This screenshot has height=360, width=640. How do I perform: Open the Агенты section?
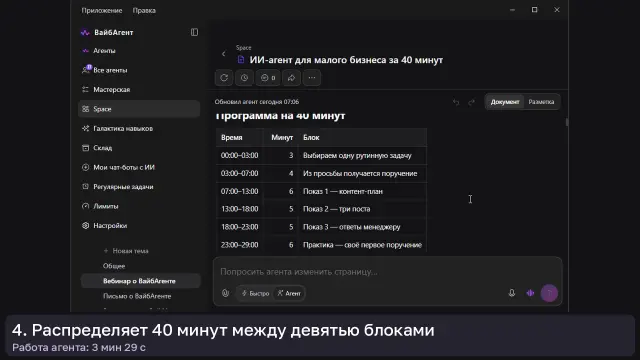point(104,51)
